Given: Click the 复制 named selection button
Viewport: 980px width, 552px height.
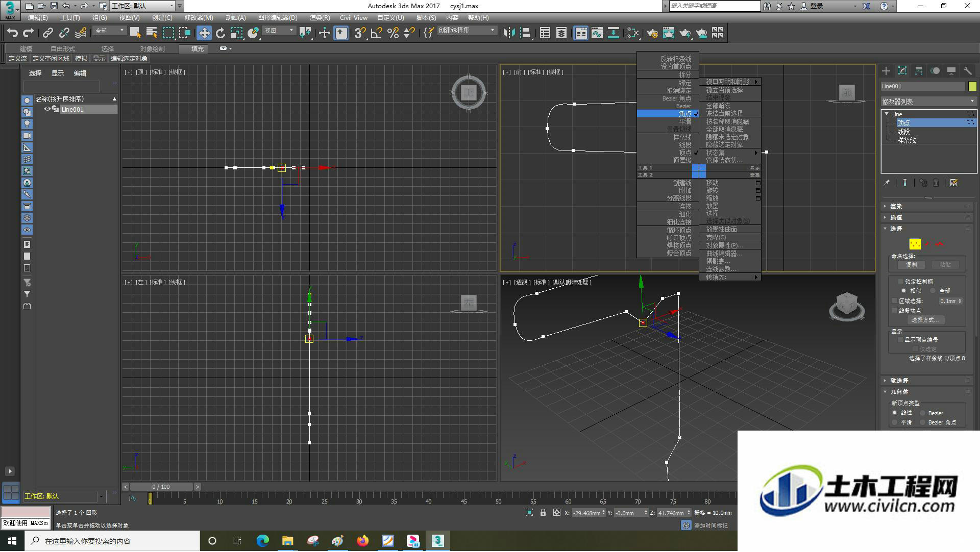Looking at the screenshot, I should (911, 265).
